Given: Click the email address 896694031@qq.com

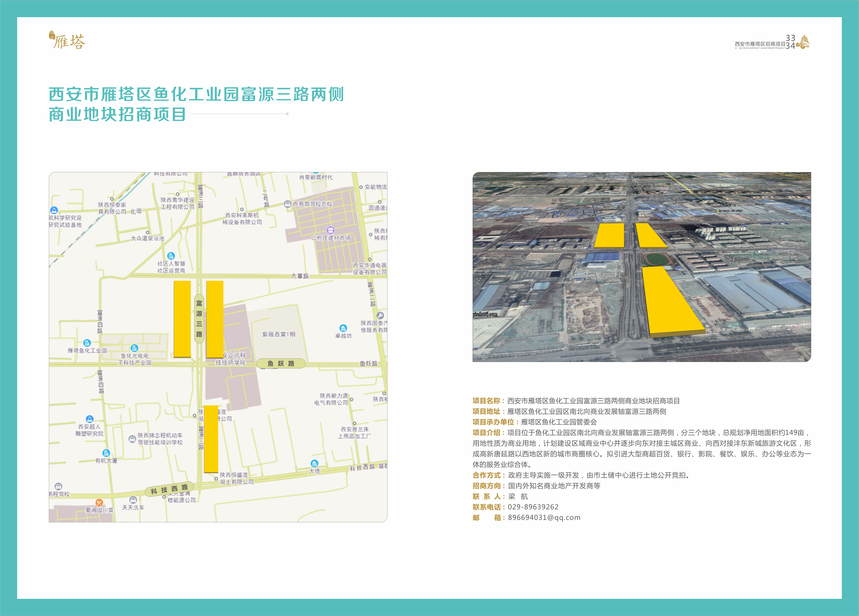Looking at the screenshot, I should pos(544,518).
